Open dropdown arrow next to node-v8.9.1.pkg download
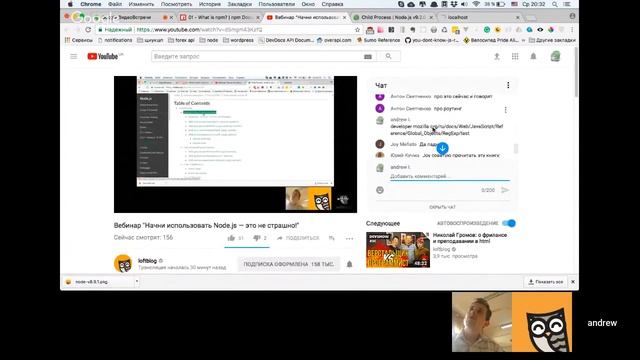Viewport: 640px width, 360px height. click(x=137, y=281)
